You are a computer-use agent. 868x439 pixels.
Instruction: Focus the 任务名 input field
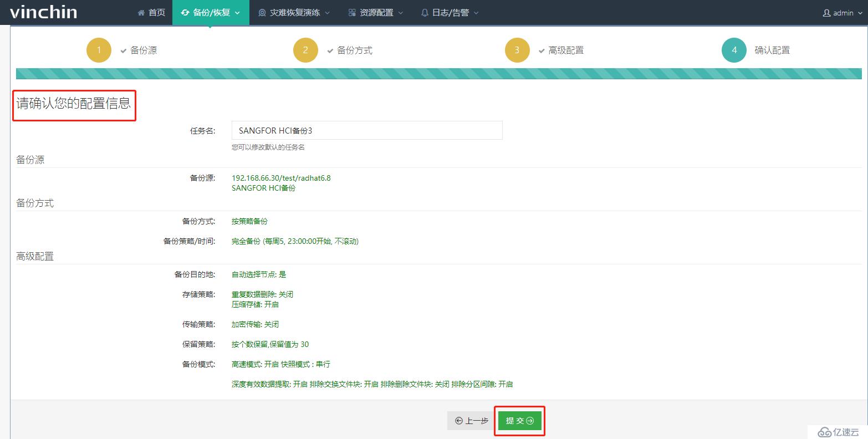(x=367, y=130)
